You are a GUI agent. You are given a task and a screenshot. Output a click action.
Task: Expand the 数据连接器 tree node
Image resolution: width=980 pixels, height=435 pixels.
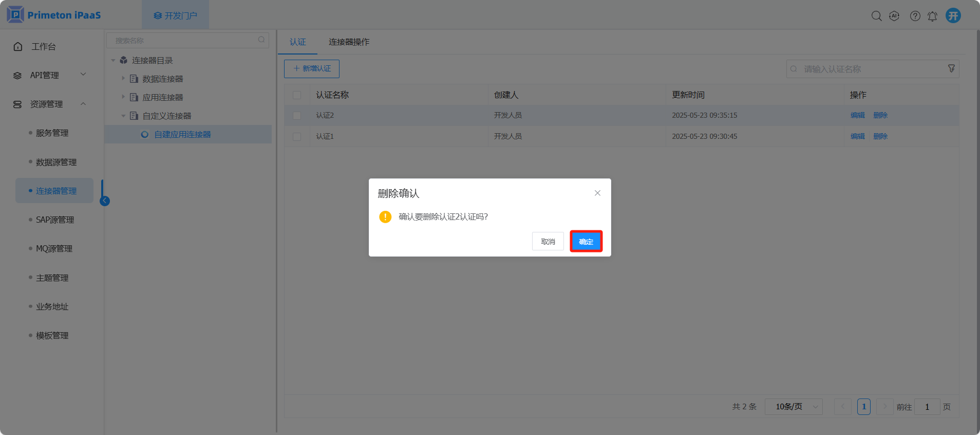(123, 79)
